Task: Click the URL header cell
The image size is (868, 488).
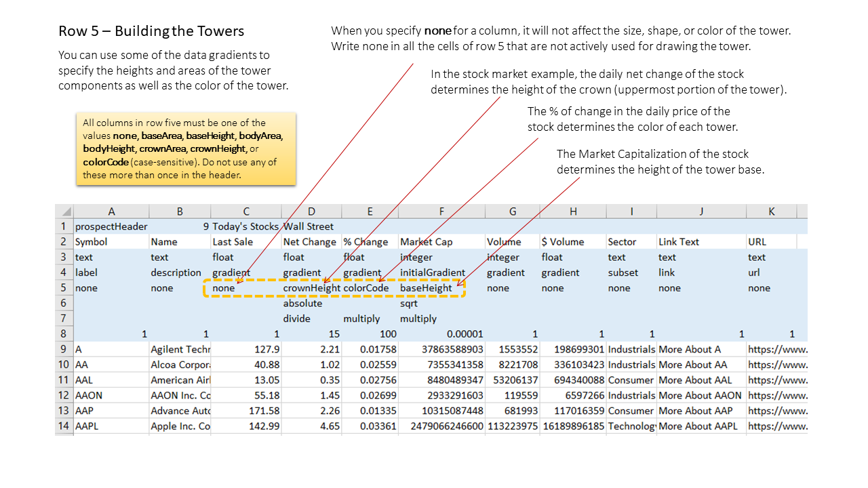Action: pyautogui.click(x=772, y=242)
